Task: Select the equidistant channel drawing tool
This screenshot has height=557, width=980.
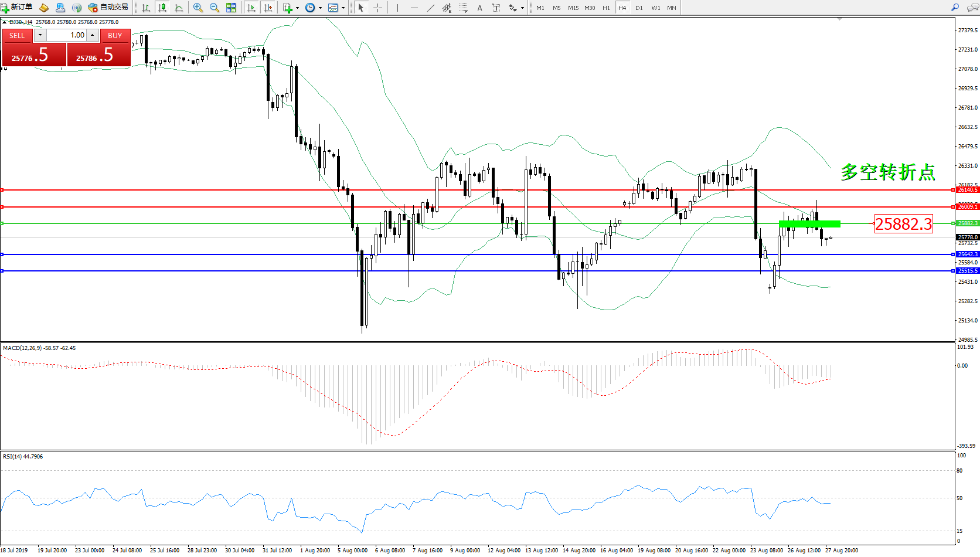Action: click(x=447, y=8)
